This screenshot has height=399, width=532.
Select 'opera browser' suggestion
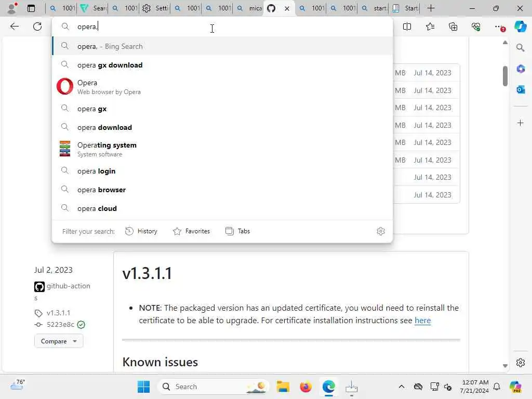222,190
